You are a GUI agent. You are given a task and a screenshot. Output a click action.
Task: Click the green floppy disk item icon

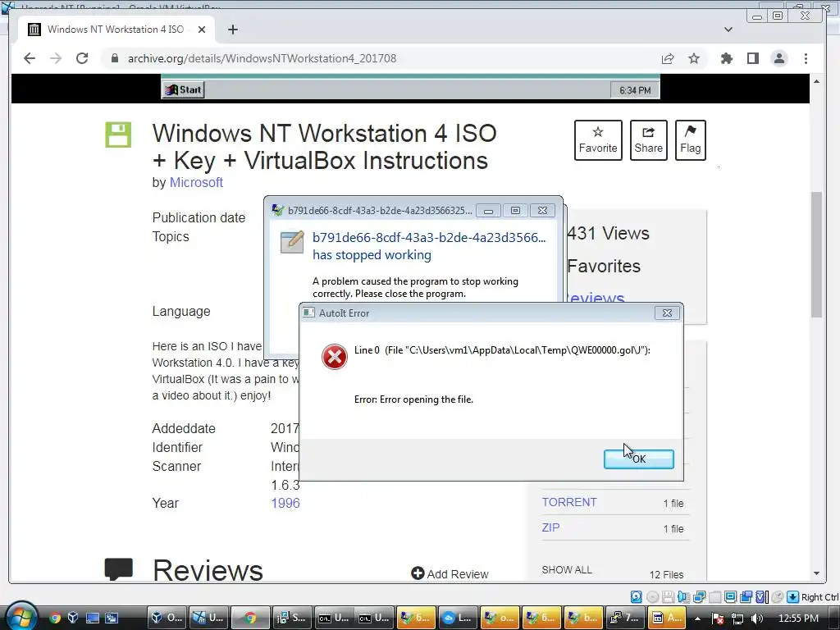click(118, 135)
